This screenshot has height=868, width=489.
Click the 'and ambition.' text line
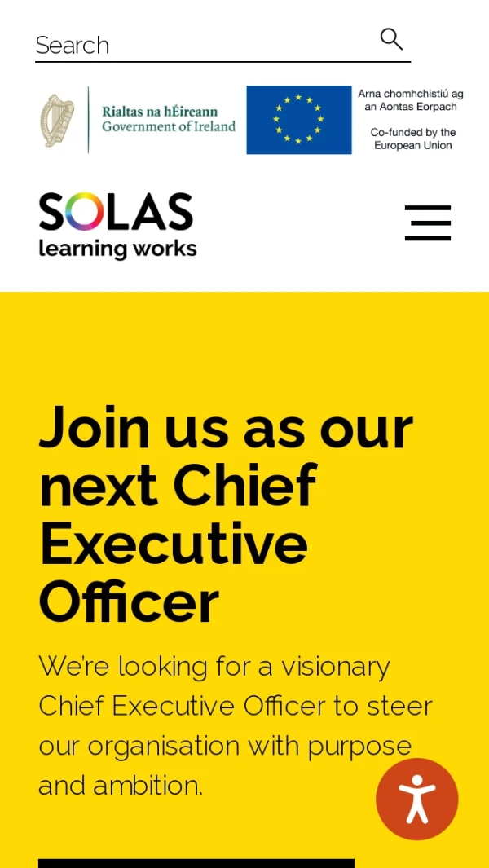pyautogui.click(x=121, y=785)
